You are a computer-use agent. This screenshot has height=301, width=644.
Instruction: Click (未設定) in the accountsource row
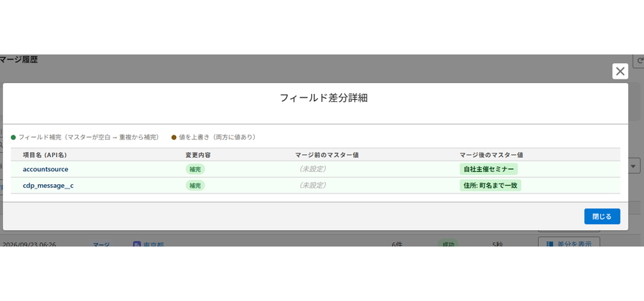pos(313,168)
